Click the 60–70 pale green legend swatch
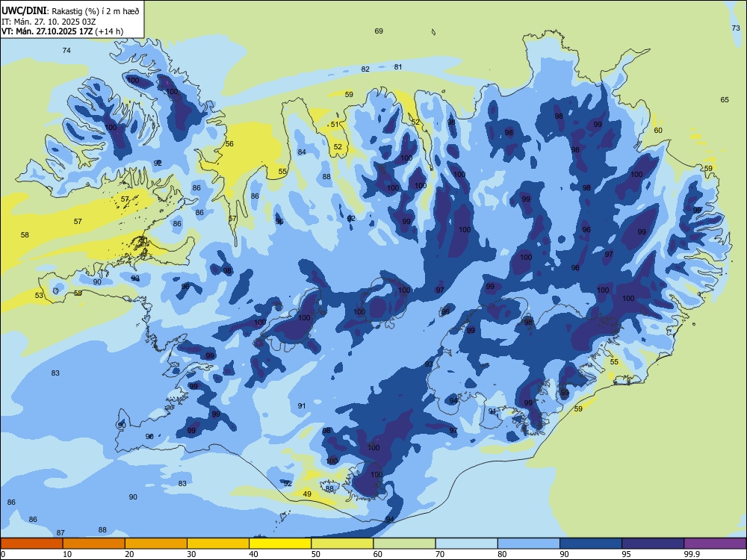 pos(404,544)
